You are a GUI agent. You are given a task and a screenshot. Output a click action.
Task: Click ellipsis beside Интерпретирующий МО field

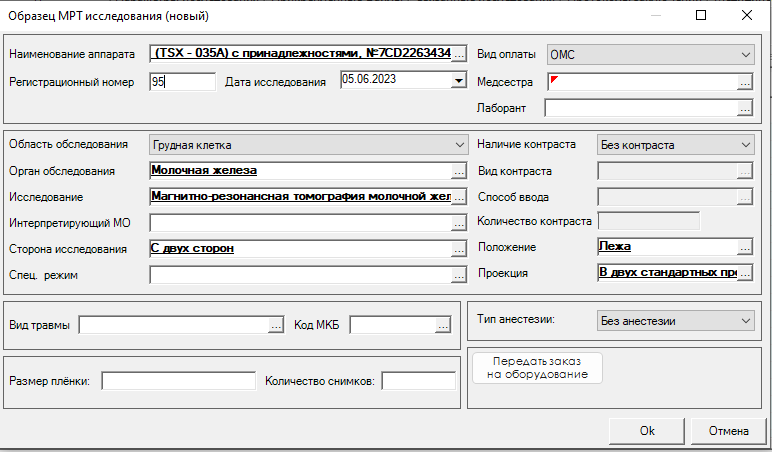(x=459, y=223)
